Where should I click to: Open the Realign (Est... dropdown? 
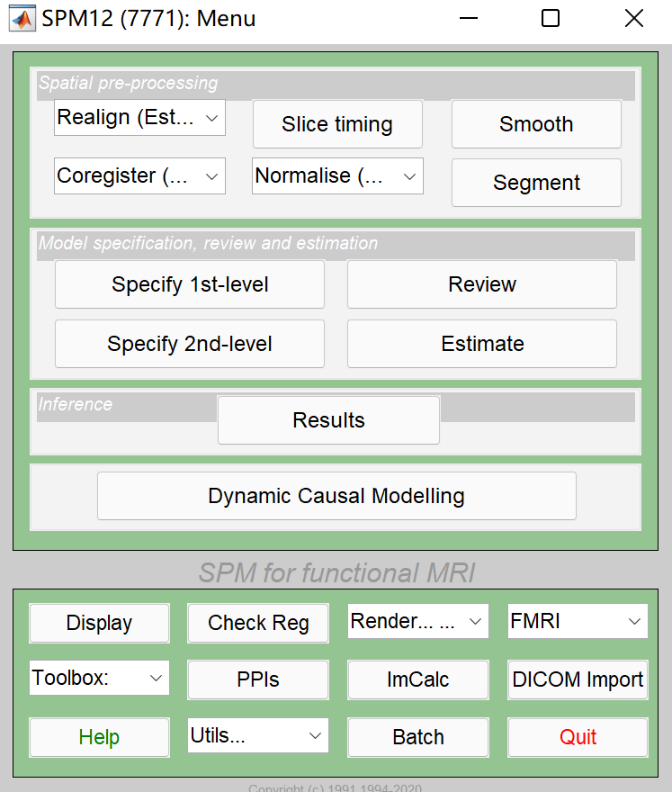(x=139, y=118)
